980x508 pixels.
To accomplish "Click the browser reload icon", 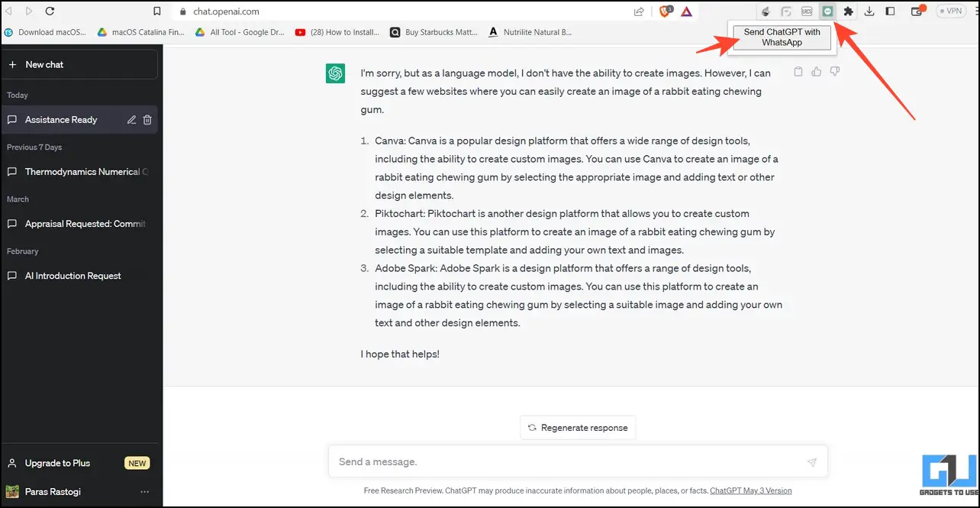I will pyautogui.click(x=50, y=11).
